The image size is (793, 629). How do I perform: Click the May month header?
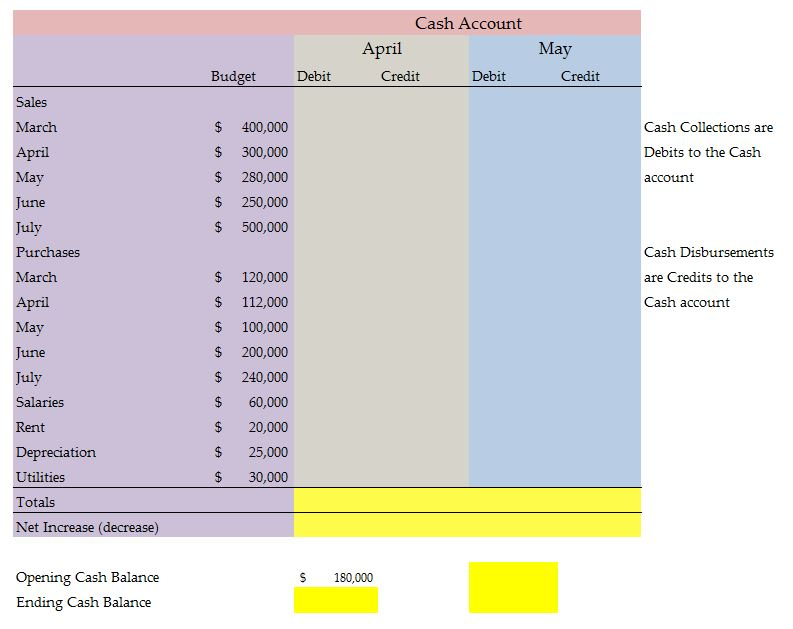(555, 49)
